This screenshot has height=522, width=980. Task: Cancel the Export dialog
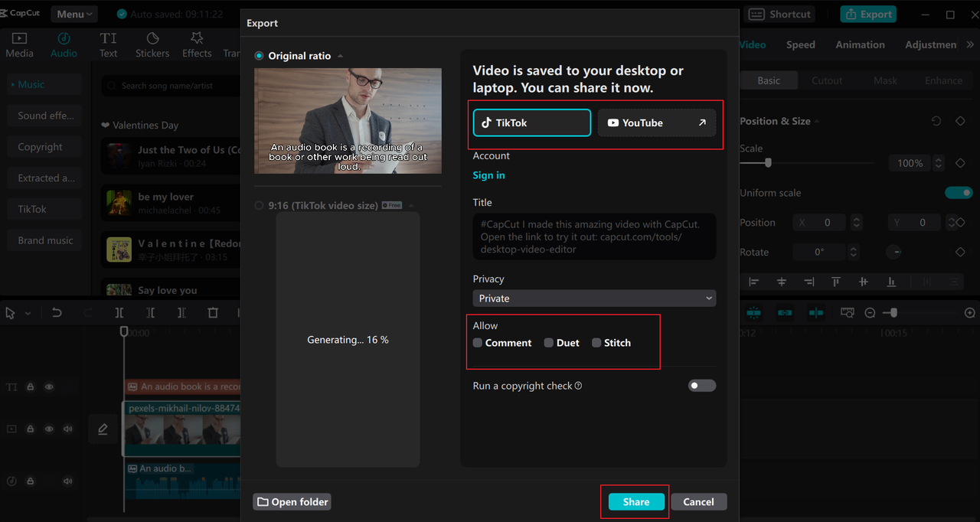[699, 502]
